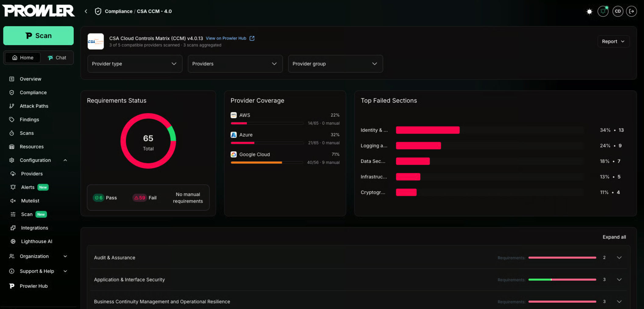
Task: Click Expand all
Action: (614, 237)
